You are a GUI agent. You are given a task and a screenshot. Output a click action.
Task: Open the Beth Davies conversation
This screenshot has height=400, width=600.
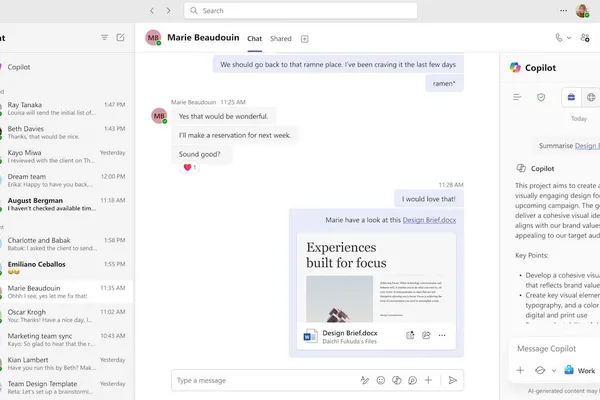[67, 132]
